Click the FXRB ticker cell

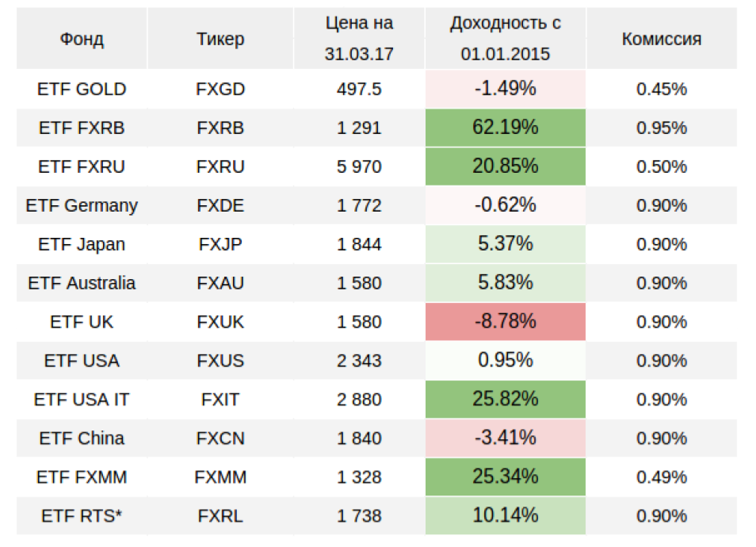pyautogui.click(x=220, y=128)
